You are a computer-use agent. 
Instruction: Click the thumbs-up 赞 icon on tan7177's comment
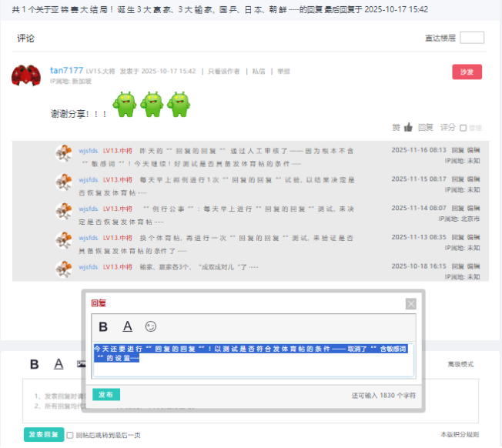(407, 128)
